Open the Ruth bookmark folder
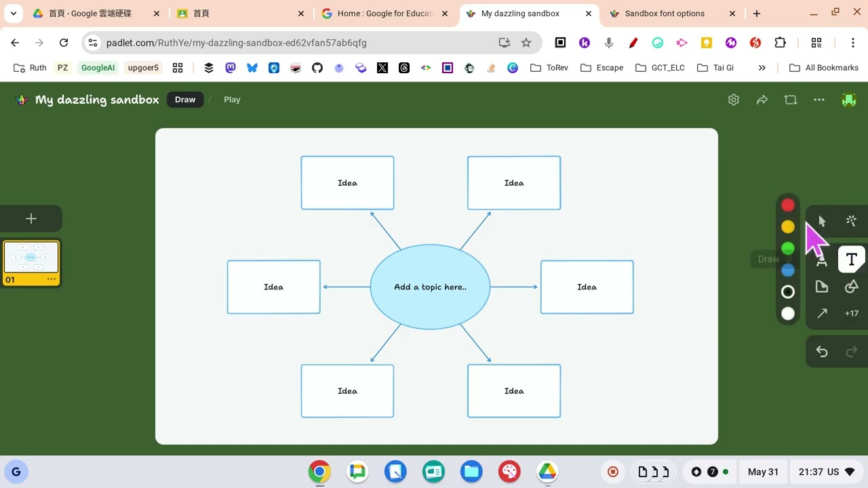 (x=31, y=68)
